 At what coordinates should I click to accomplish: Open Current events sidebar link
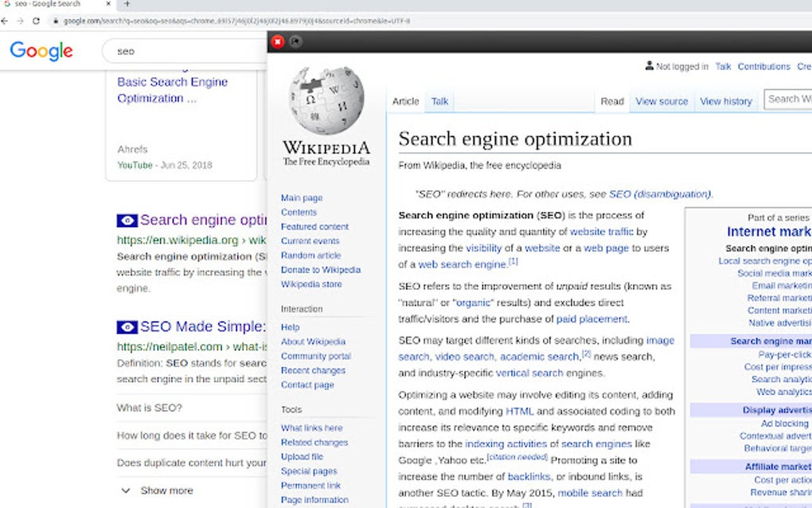(x=310, y=241)
